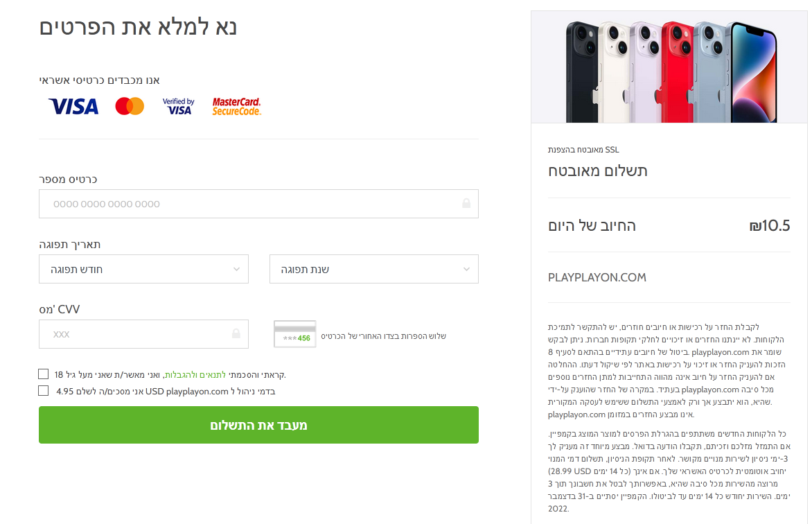Tick the 4.95 USD management fee checkbox

(x=44, y=391)
